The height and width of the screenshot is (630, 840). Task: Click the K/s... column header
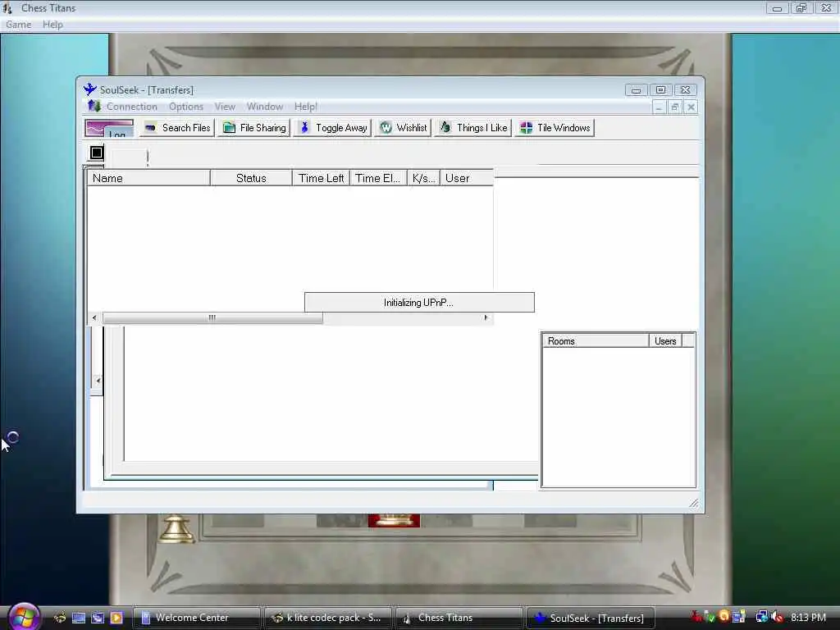point(423,178)
